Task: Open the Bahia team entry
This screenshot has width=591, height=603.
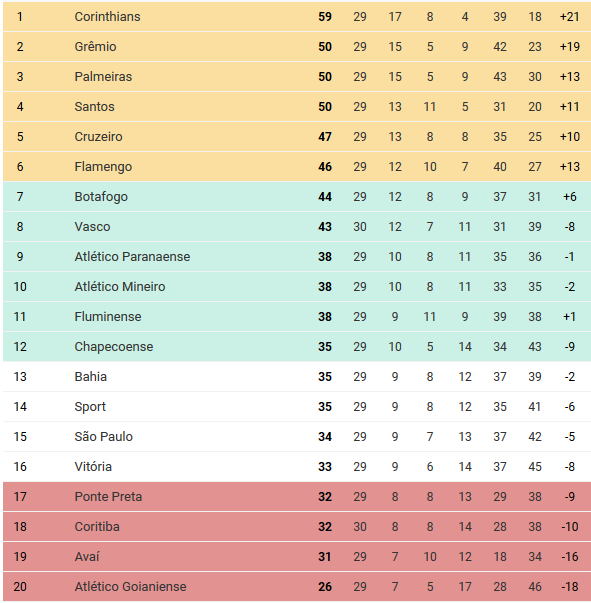Action: click(91, 376)
